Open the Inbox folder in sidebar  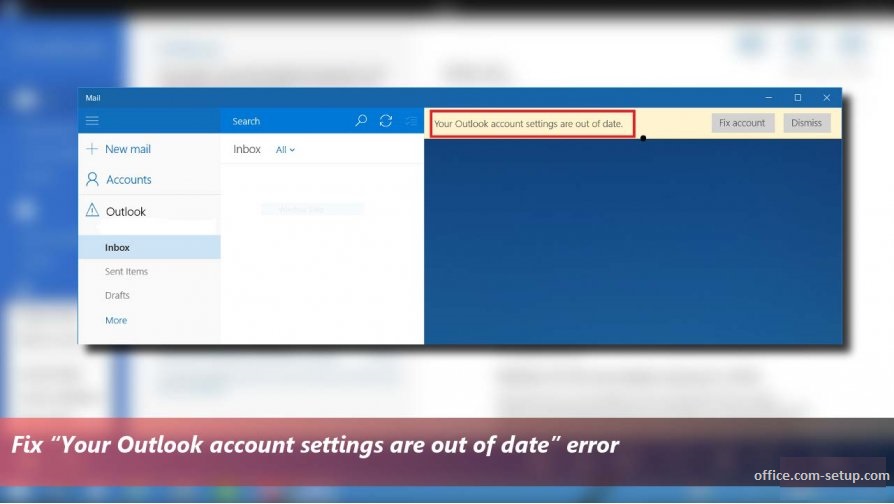click(x=149, y=247)
